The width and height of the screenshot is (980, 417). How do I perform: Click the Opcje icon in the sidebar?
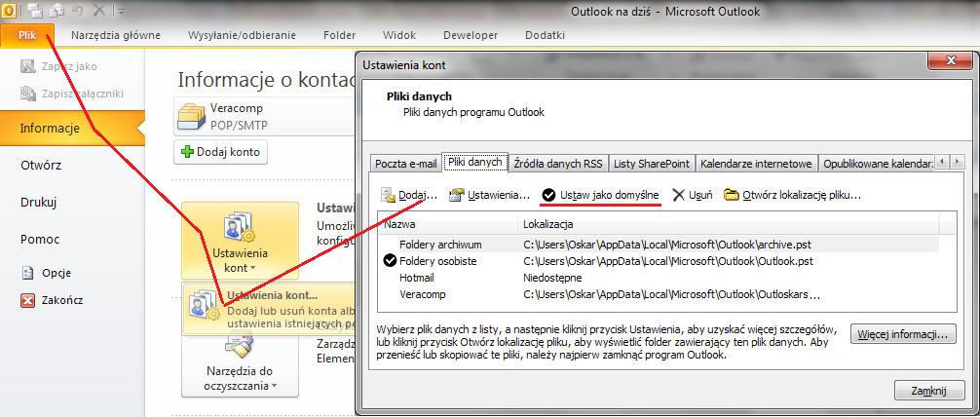[x=27, y=273]
